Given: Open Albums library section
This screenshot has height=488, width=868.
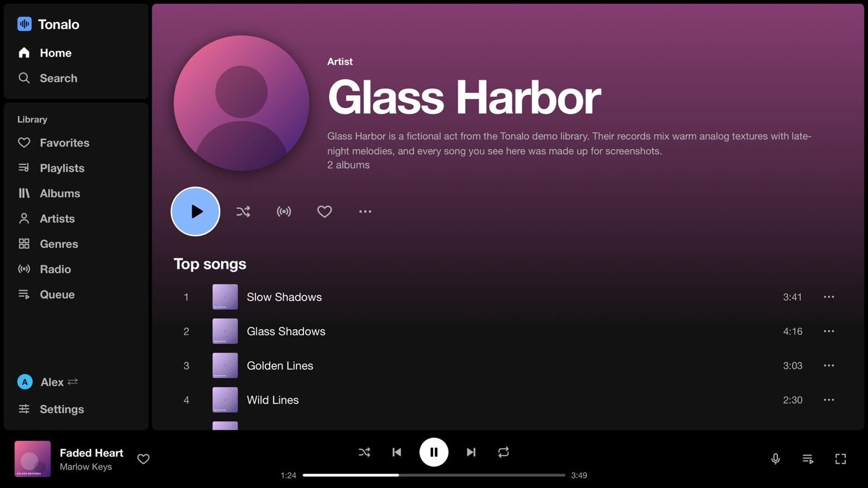Looking at the screenshot, I should [76, 193].
